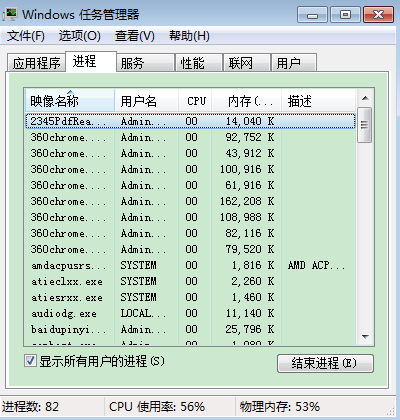Select the 2345PdfRea... process row
The height and width of the screenshot is (420, 400).
coord(190,121)
